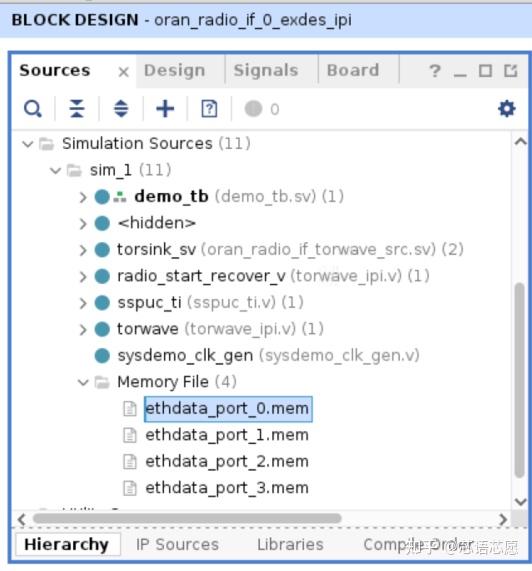Maximize the Sources panel
The image size is (532, 571).
pyautogui.click(x=485, y=71)
